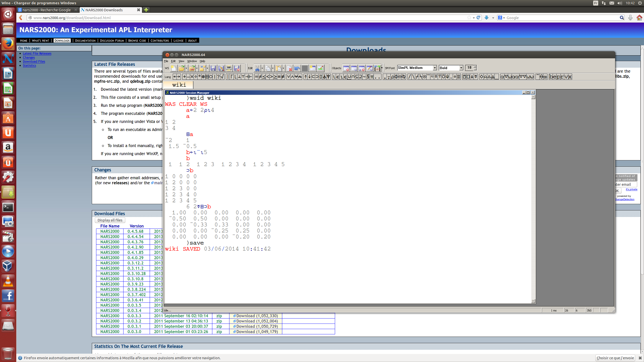The image size is (644, 362).
Task: Click the Firefox reload page icon
Action: (478, 18)
